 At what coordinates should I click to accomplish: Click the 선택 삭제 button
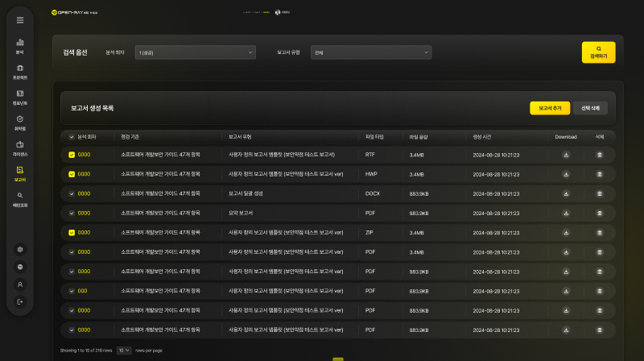(590, 108)
